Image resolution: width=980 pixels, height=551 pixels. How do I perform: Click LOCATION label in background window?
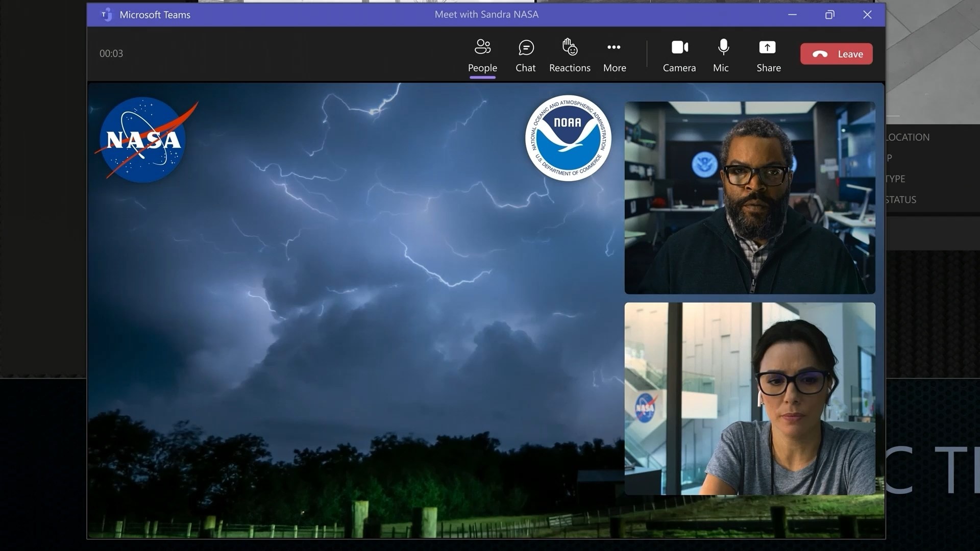point(908,137)
